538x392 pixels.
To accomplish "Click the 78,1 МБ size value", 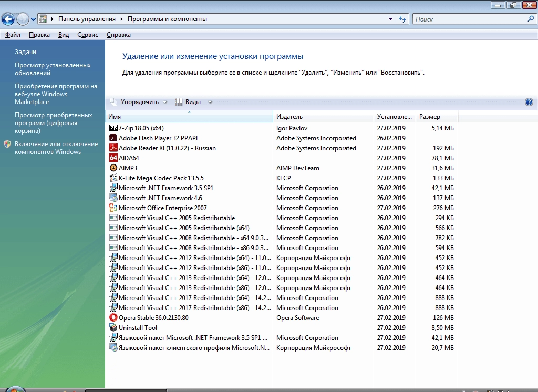I will (x=442, y=158).
